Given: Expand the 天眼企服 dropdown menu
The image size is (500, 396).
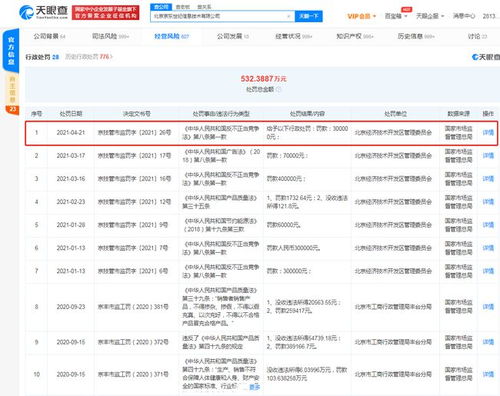Looking at the screenshot, I should [430, 16].
